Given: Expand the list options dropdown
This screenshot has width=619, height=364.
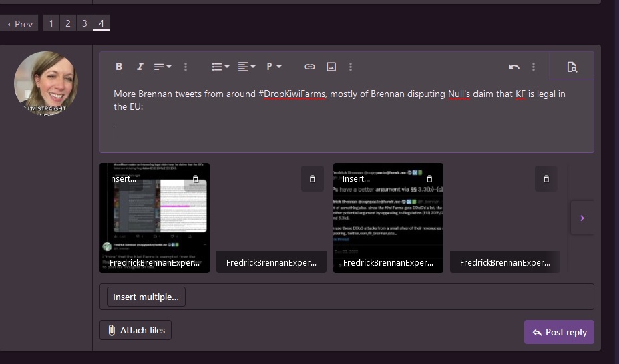Looking at the screenshot, I should coord(220,67).
